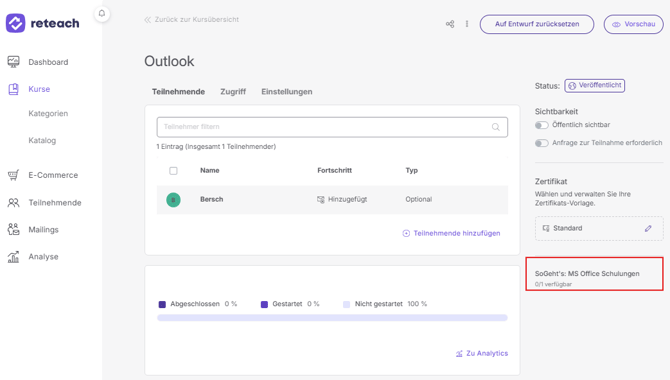This screenshot has height=380, width=670.
Task: Click the Name column header
Action: [x=209, y=170]
